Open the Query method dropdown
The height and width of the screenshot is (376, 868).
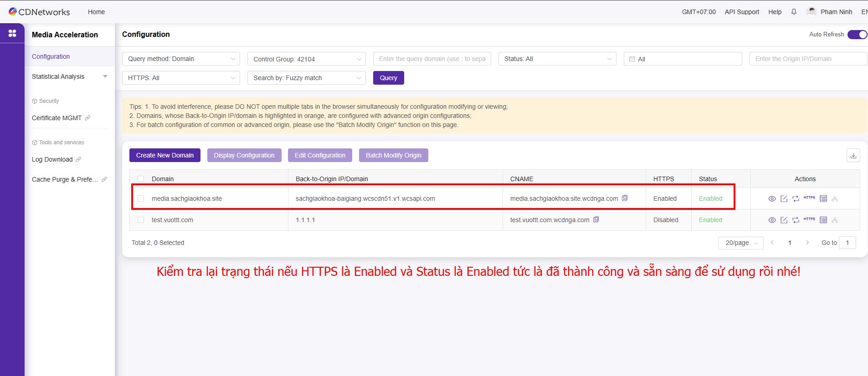point(181,59)
